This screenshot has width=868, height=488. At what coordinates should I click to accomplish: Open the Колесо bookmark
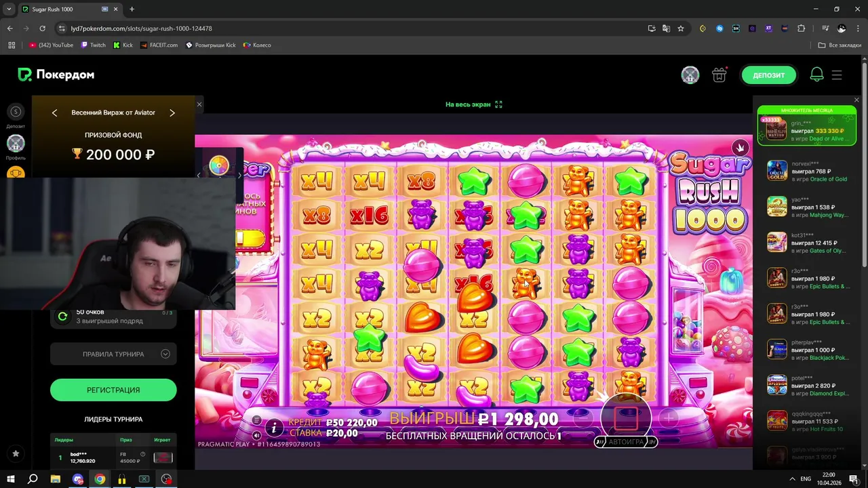(257, 45)
